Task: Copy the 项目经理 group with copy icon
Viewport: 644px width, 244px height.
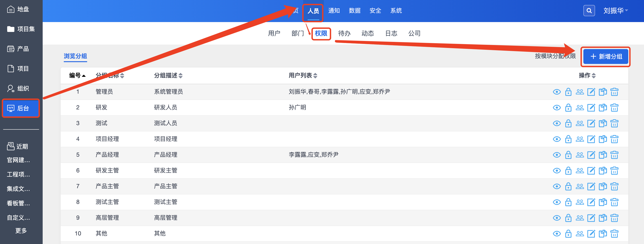Action: tap(602, 139)
